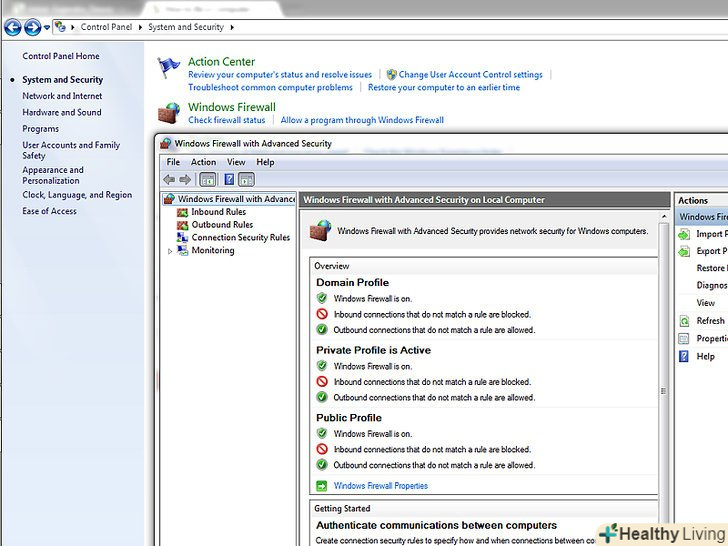Screen dimensions: 728x546
Task: Review your computer's status and resolve issues
Action: pyautogui.click(x=280, y=74)
